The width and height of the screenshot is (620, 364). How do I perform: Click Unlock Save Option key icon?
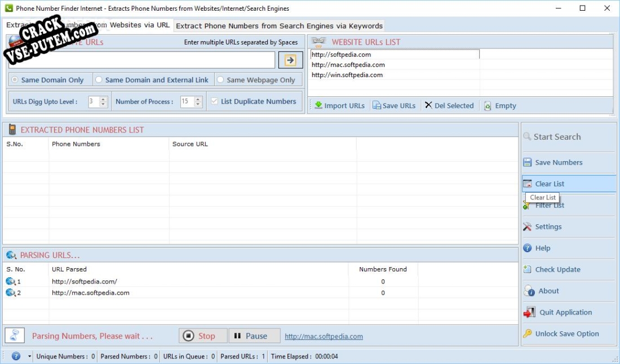pyautogui.click(x=528, y=334)
